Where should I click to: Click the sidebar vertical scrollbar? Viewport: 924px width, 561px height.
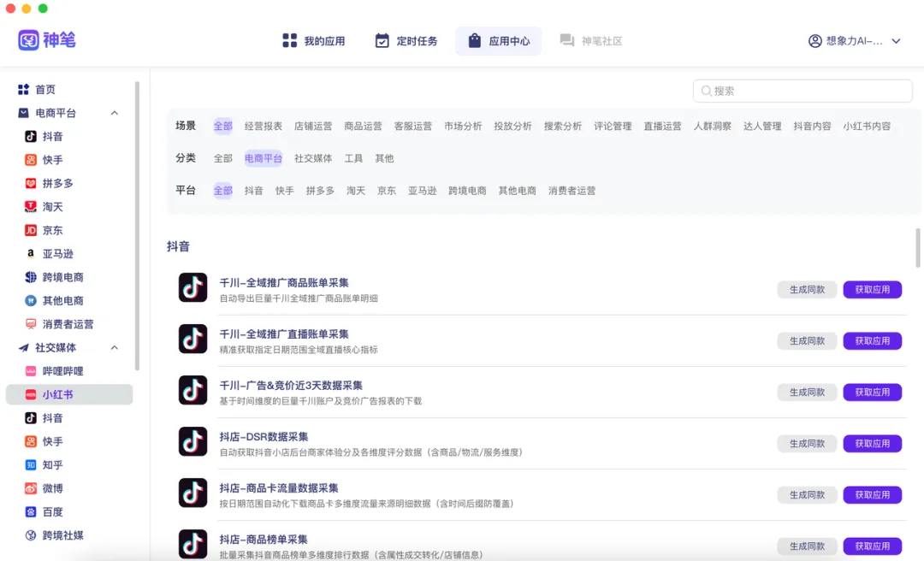137,226
